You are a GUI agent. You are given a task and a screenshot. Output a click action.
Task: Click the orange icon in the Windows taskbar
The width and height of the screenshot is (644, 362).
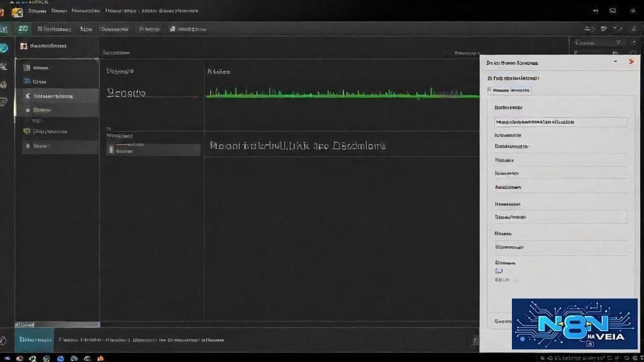100,358
